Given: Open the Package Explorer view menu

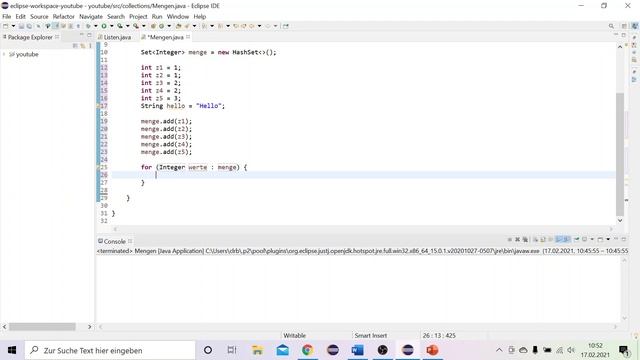Looking at the screenshot, I should 90,46.
